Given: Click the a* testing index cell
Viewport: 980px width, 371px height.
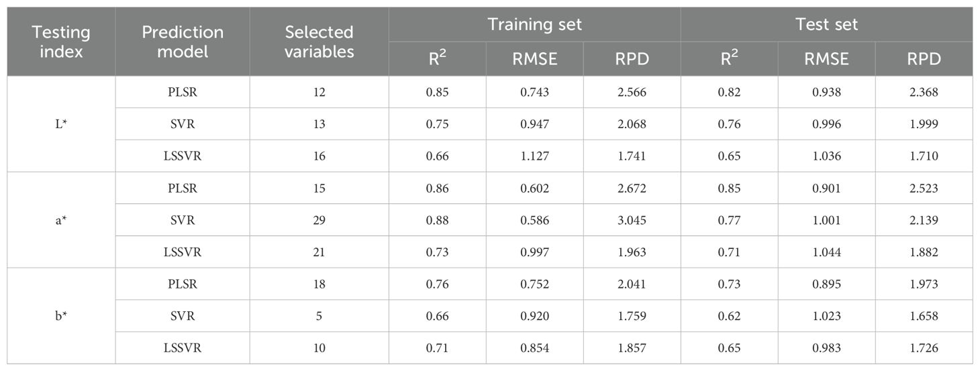Looking at the screenshot, I should click(60, 220).
